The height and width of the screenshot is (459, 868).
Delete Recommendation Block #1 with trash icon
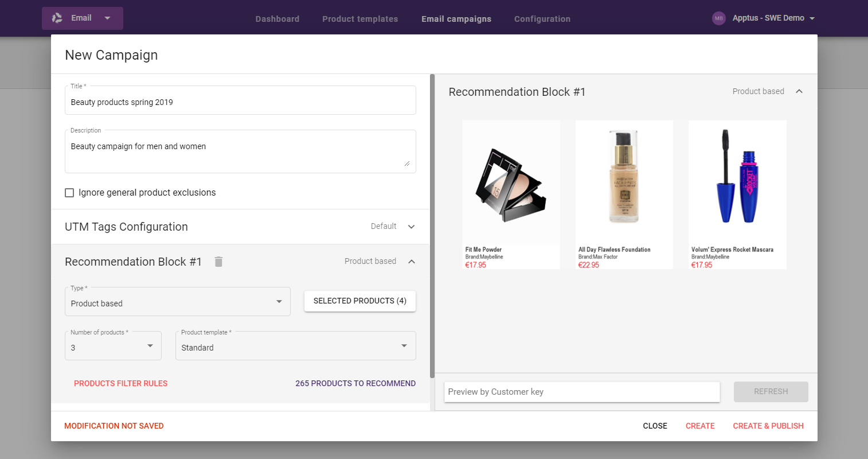218,262
